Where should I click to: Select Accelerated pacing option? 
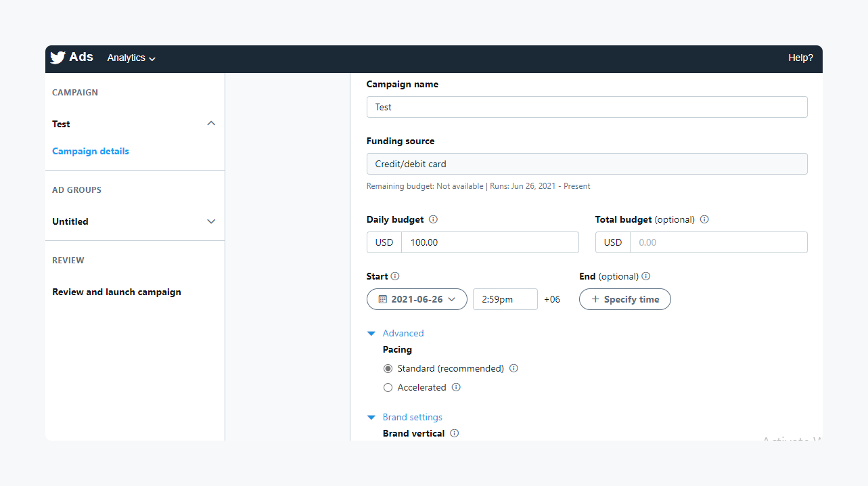(388, 388)
